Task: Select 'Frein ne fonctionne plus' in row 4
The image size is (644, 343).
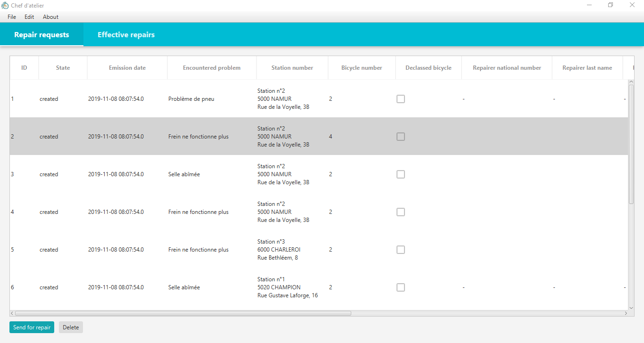Action: coord(198,212)
